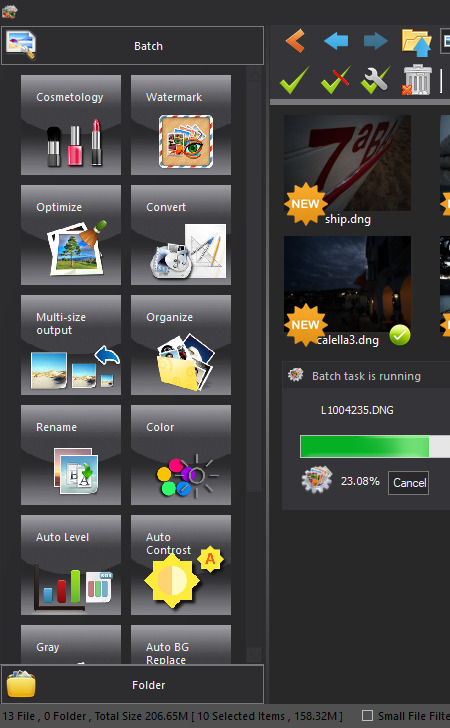This screenshot has width=450, height=728.
Task: Click the yellow Folder panel icon
Action: [x=21, y=683]
